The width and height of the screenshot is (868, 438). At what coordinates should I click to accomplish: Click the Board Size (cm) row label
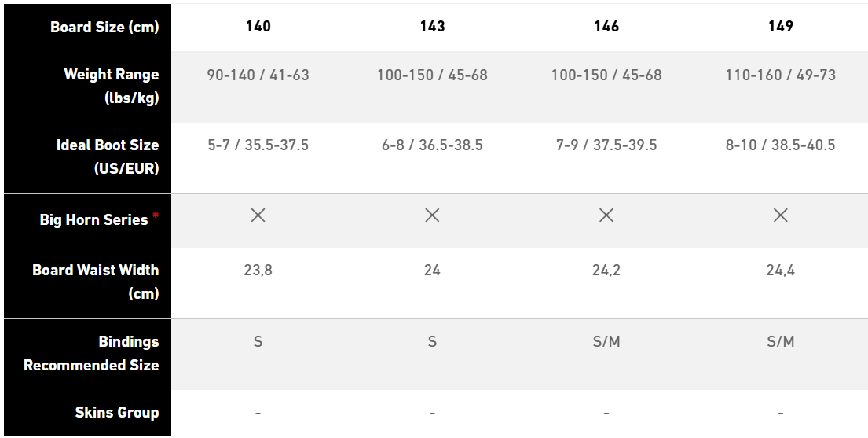(x=104, y=28)
